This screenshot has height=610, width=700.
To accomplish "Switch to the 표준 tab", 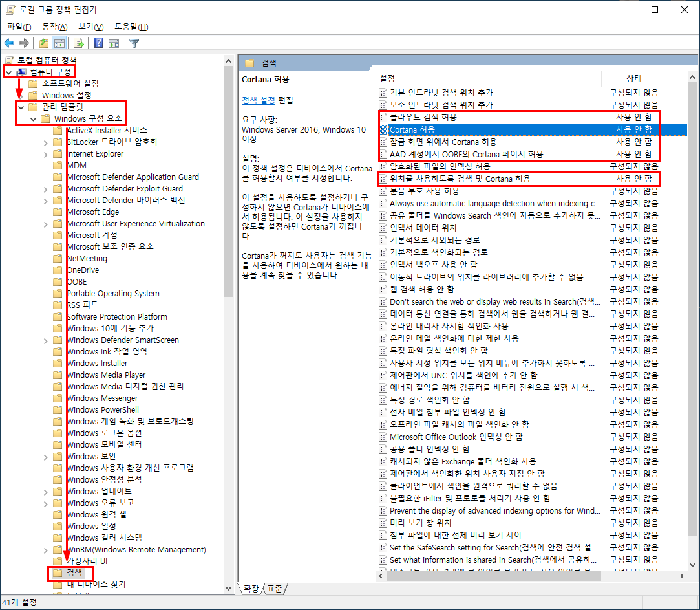I will [275, 588].
